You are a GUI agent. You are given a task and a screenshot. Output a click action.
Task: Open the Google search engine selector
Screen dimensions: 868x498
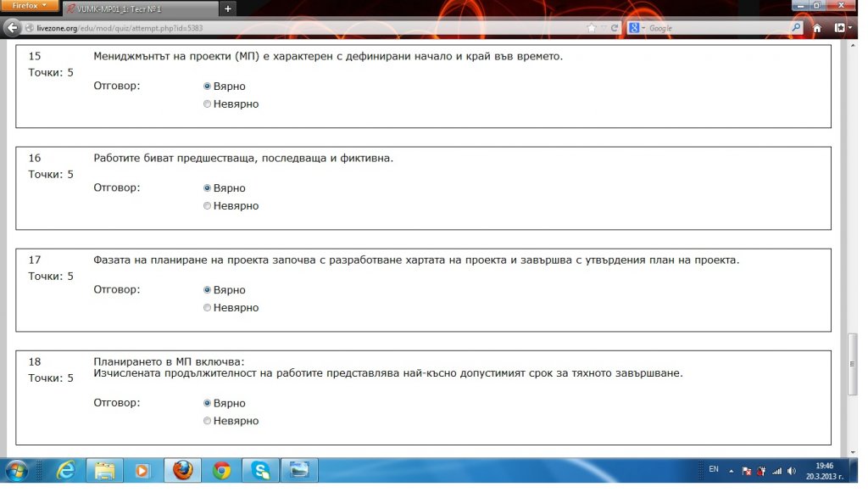637,28
